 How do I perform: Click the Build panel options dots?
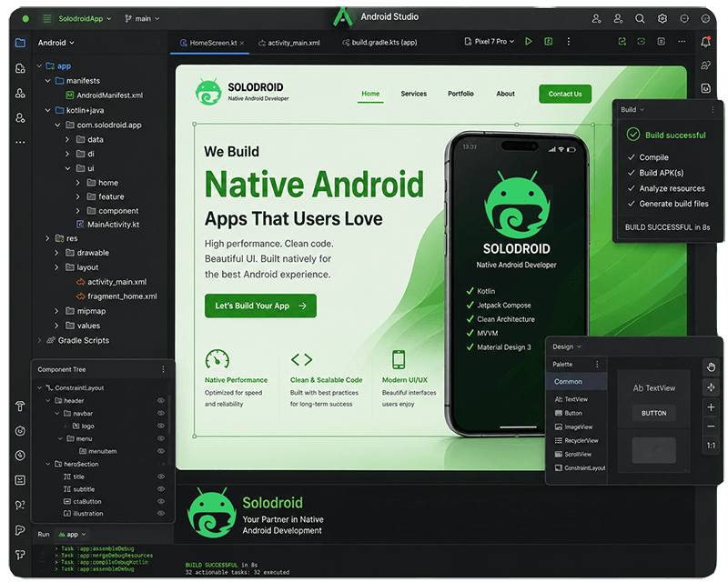pyautogui.click(x=713, y=109)
